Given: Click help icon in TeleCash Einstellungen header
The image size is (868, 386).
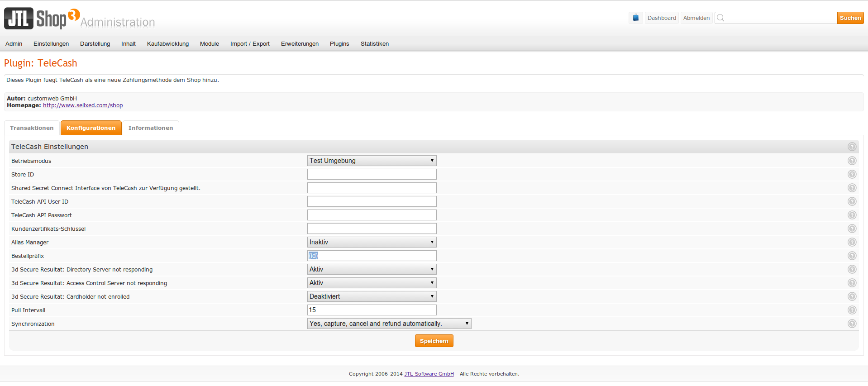Looking at the screenshot, I should pyautogui.click(x=852, y=147).
